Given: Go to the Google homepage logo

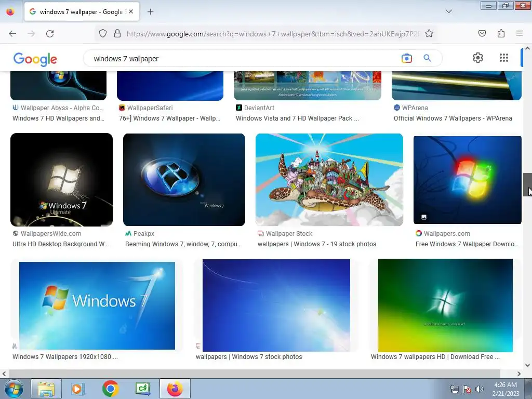Looking at the screenshot, I should (x=35, y=59).
